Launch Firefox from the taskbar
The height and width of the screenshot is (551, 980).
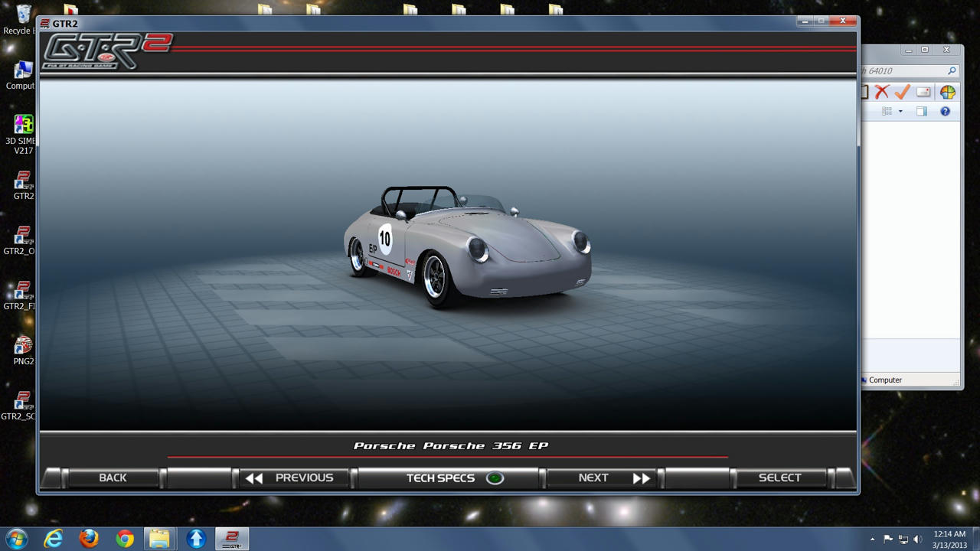click(x=89, y=539)
